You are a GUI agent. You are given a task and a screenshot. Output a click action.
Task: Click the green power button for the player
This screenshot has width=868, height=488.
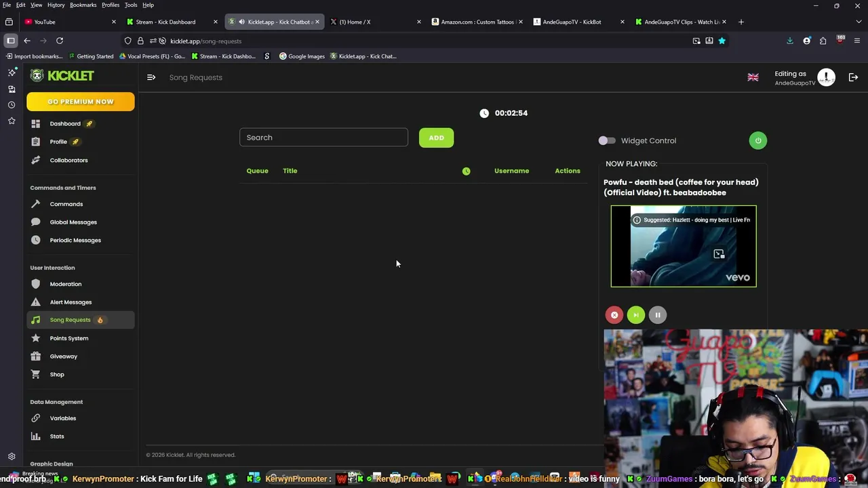pos(757,140)
